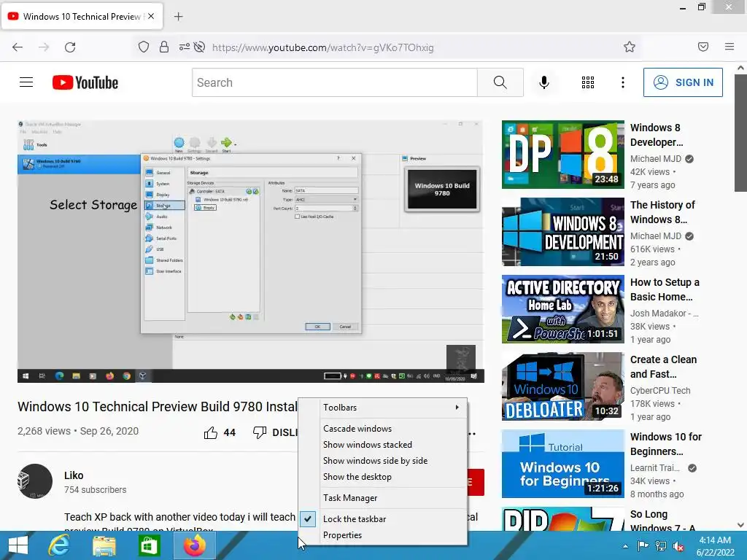The height and width of the screenshot is (560, 747).
Task: Like the video with thumbs up icon
Action: click(211, 432)
